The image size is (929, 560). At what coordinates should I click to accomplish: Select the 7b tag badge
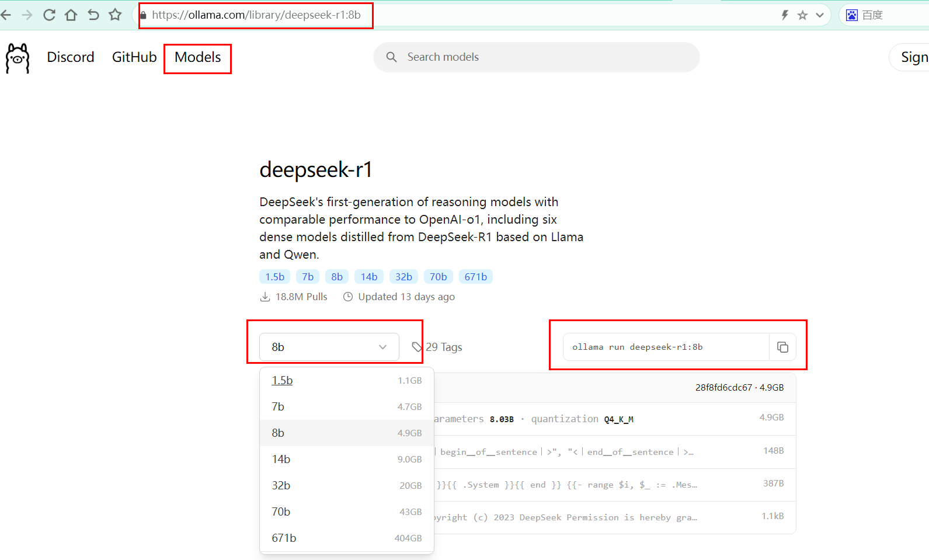coord(308,277)
